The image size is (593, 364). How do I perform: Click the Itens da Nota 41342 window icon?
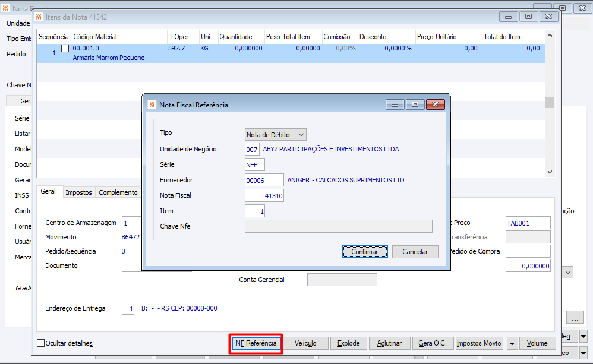[x=39, y=17]
